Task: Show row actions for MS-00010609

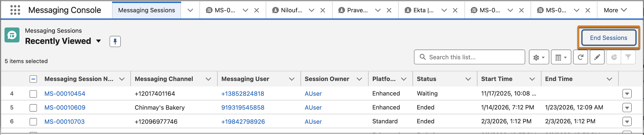Action: [627, 108]
